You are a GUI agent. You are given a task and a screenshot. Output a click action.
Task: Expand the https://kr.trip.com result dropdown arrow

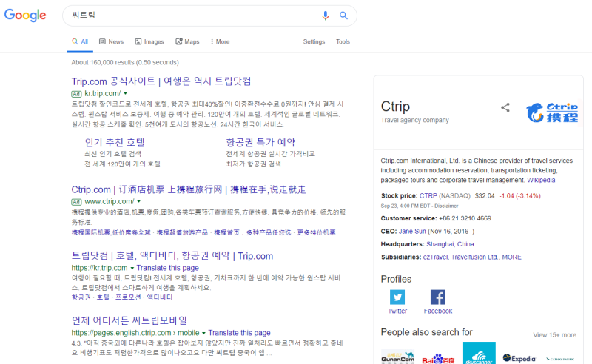pyautogui.click(x=132, y=268)
